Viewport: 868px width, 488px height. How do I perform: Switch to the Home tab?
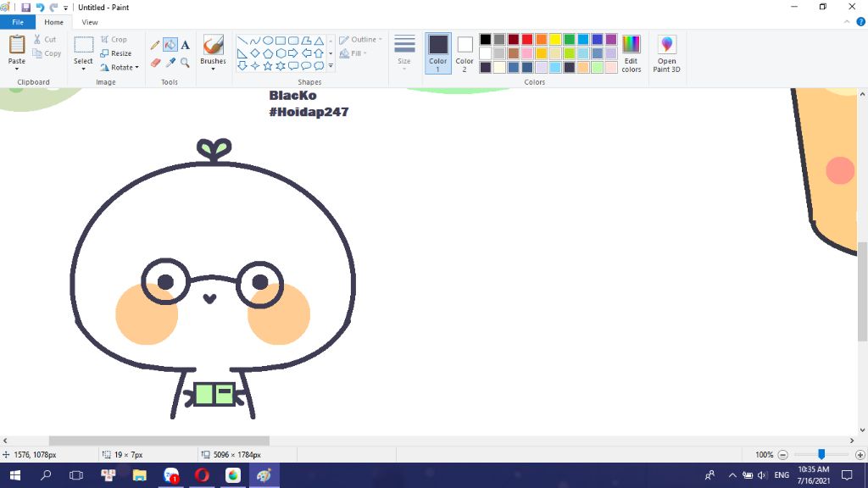click(53, 22)
